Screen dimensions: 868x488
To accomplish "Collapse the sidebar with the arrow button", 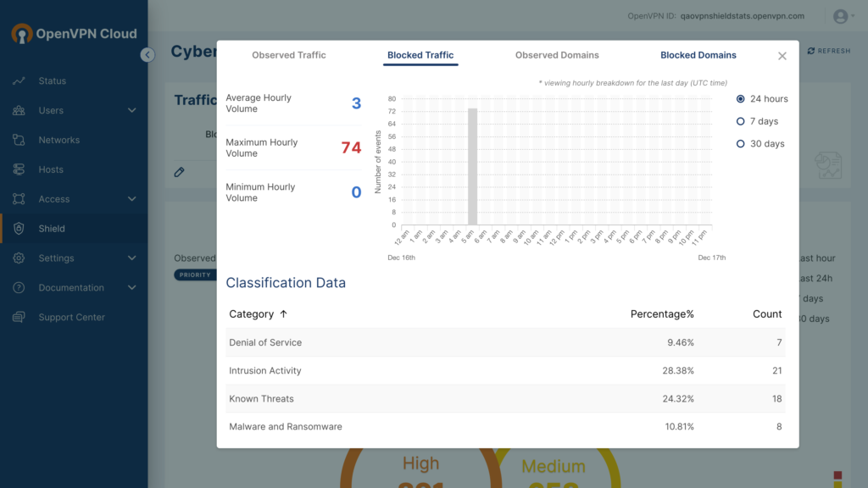I will 147,55.
